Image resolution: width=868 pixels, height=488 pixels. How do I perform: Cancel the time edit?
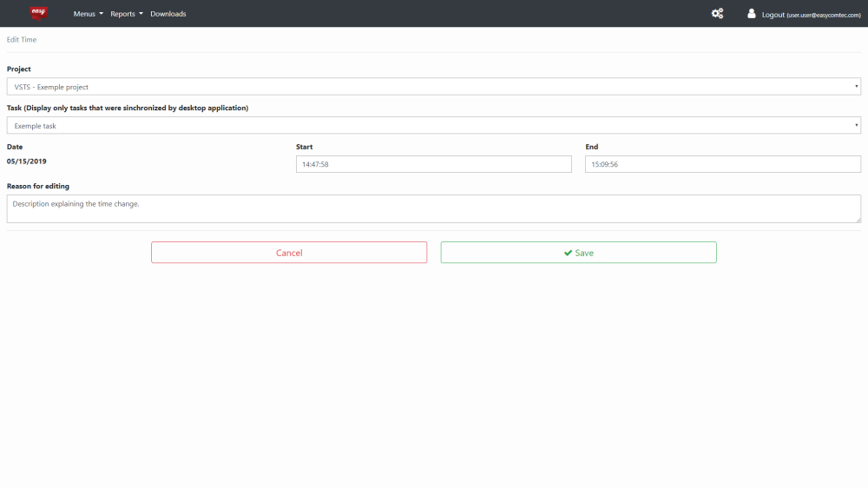(289, 253)
